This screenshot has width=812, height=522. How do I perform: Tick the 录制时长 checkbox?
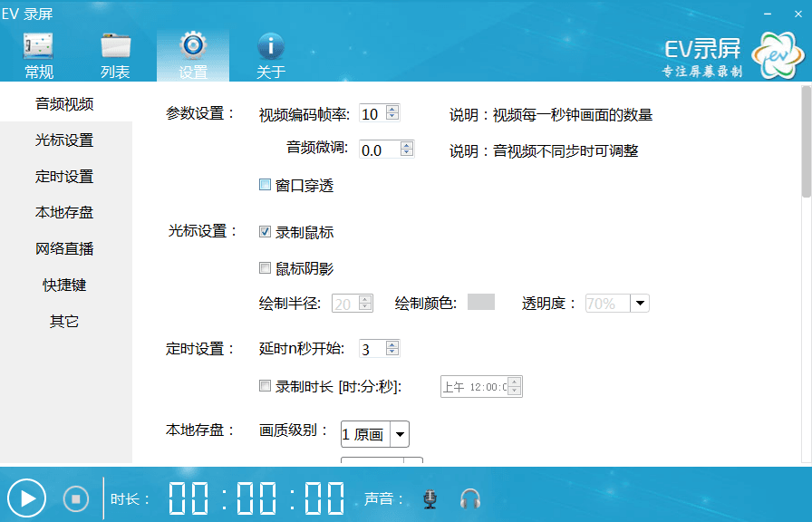(x=266, y=386)
